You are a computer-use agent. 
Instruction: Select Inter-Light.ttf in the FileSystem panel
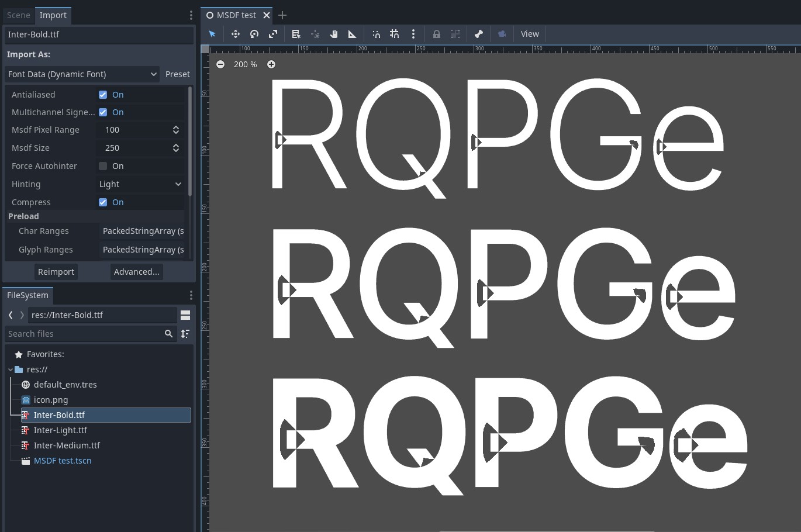(60, 430)
